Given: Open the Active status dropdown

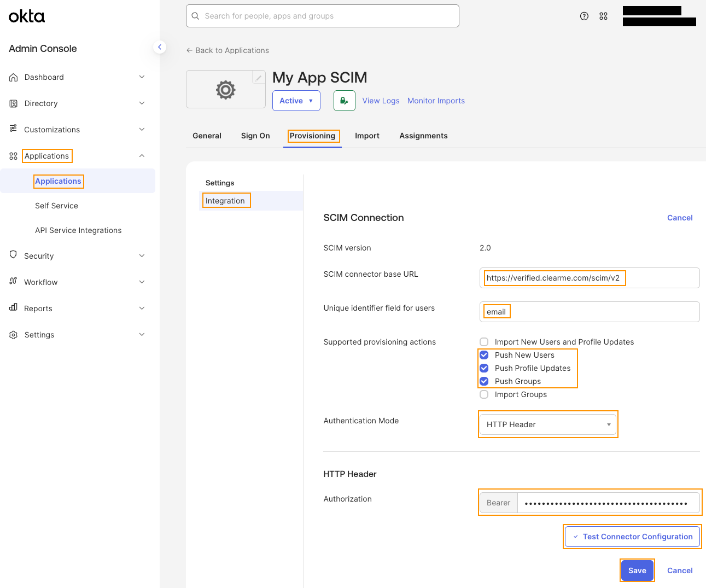Looking at the screenshot, I should pyautogui.click(x=296, y=101).
